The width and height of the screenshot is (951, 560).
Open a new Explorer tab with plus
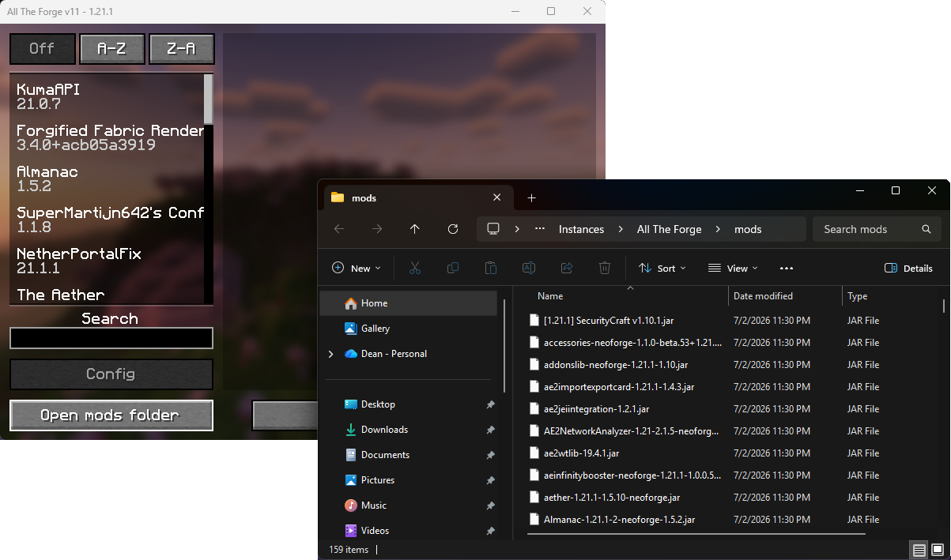(x=531, y=197)
